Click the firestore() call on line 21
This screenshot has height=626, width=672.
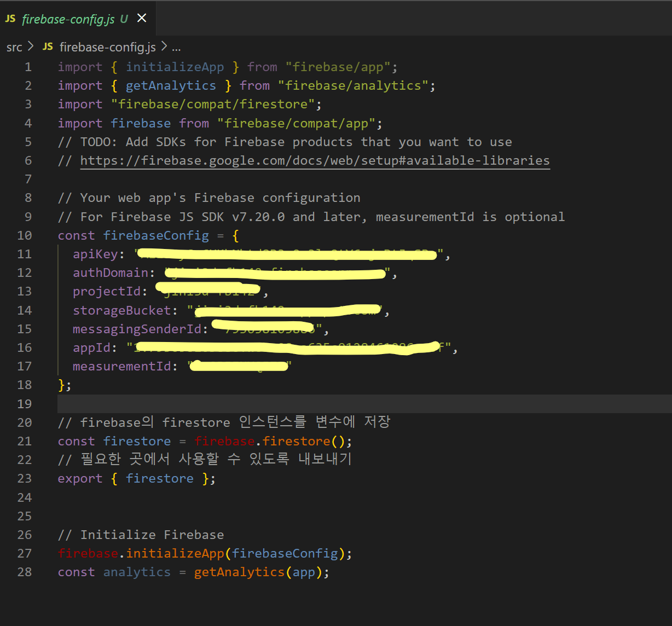tap(304, 441)
